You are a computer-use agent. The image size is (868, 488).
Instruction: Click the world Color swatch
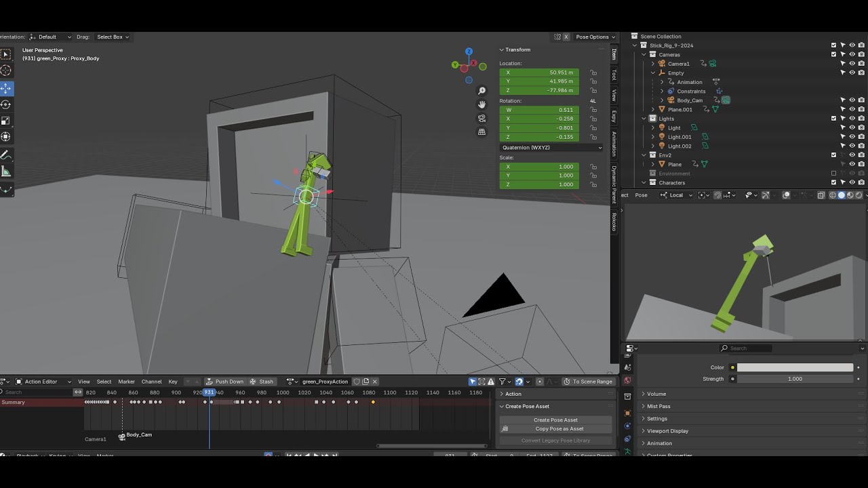795,367
